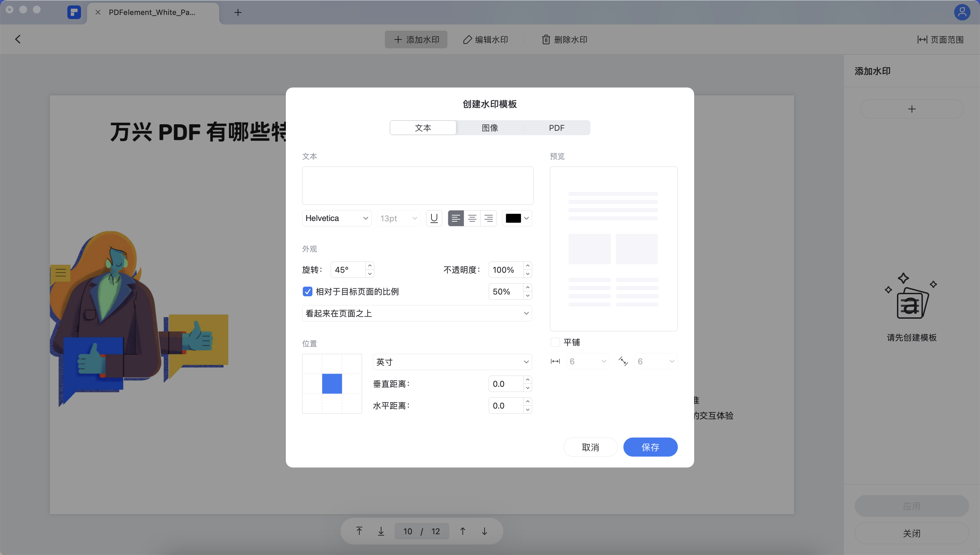Align watermark text right

[488, 218]
